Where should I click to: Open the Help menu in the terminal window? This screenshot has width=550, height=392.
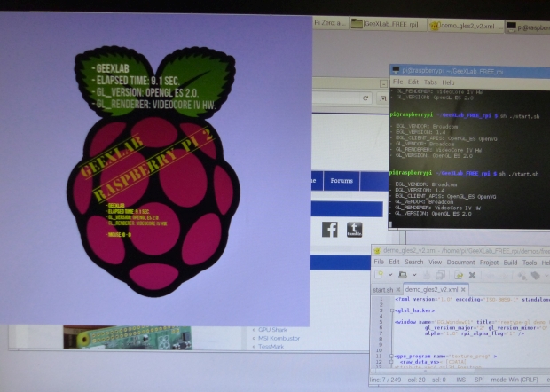pos(448,82)
